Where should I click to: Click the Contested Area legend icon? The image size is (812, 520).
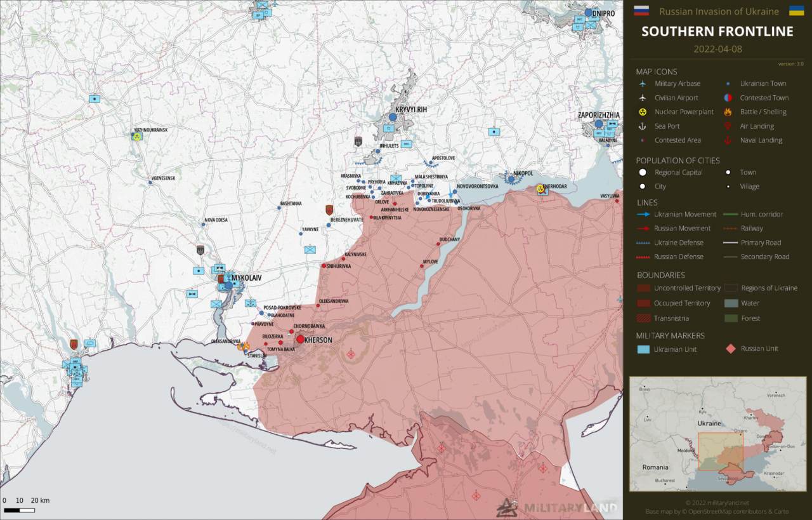click(643, 140)
